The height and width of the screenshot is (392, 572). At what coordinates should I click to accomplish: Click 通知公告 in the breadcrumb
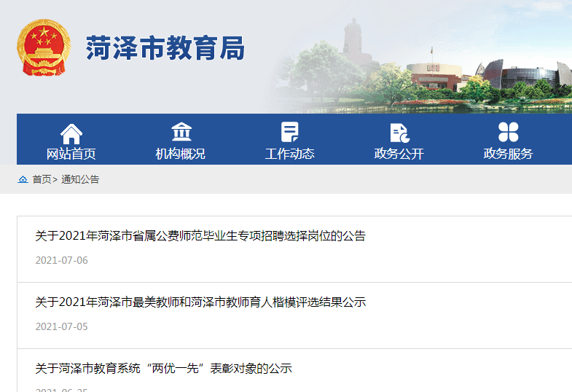[x=80, y=179]
